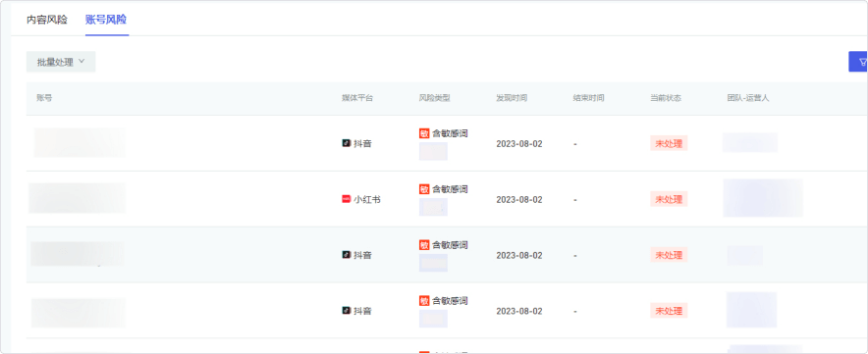
Task: Click the blue filter button at top right
Action: point(858,62)
